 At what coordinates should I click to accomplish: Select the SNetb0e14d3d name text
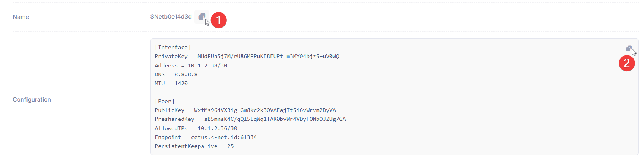(171, 16)
